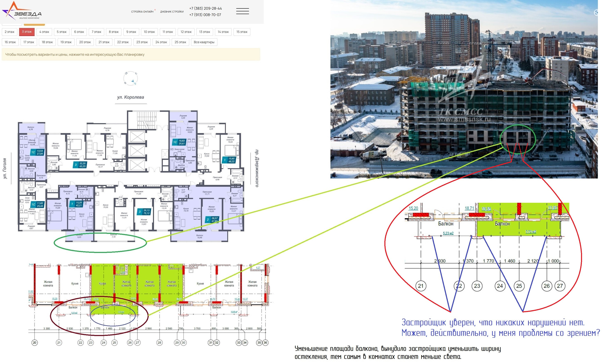This screenshot has width=602, height=364.
Task: Click the compass orientation icon
Action: 131,78
